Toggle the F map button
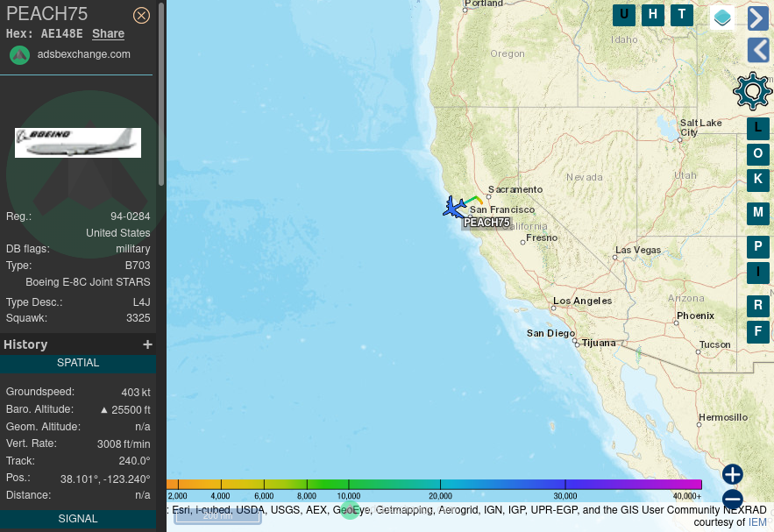 pyautogui.click(x=757, y=331)
